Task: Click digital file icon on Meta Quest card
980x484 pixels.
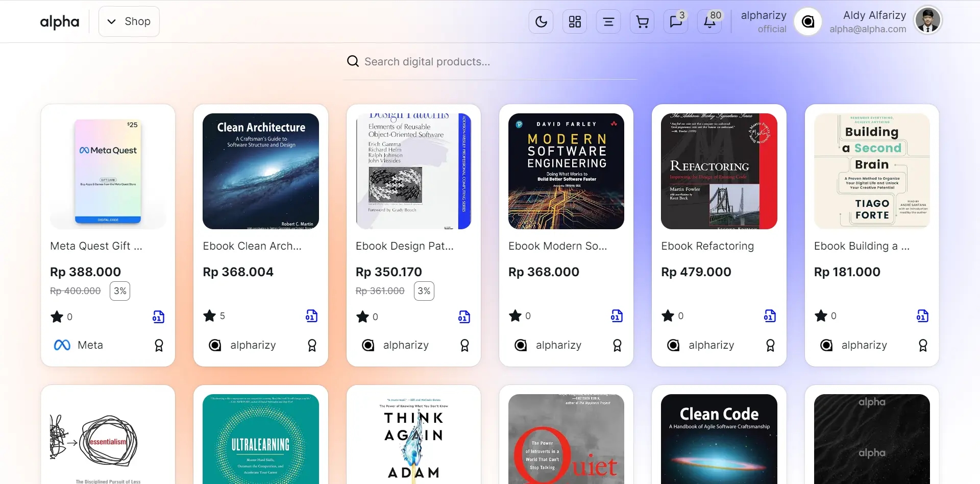Action: point(158,317)
